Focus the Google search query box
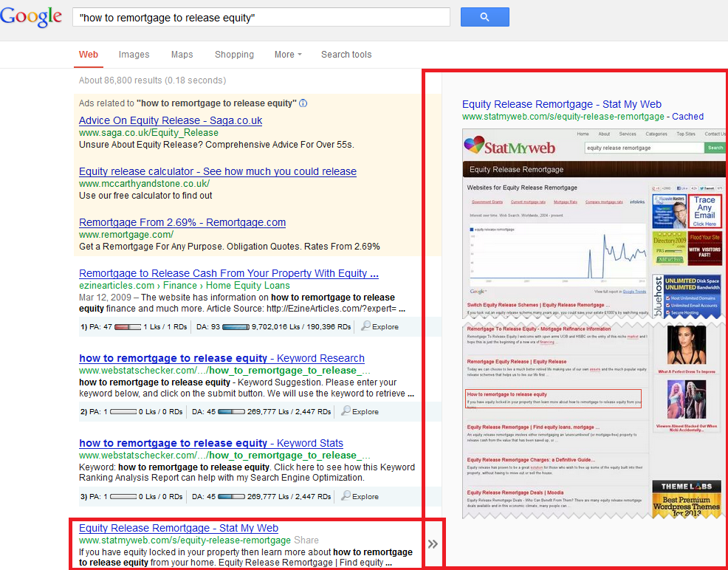 pyautogui.click(x=261, y=17)
